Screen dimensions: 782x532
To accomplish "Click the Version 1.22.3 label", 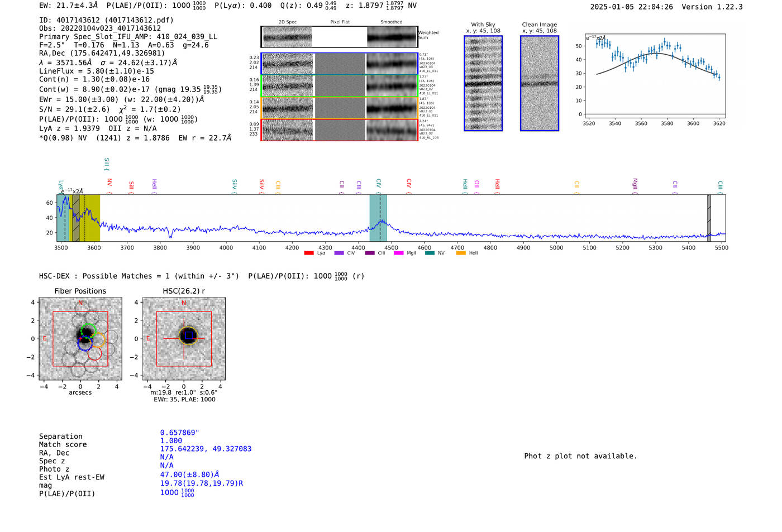I will coord(712,7).
